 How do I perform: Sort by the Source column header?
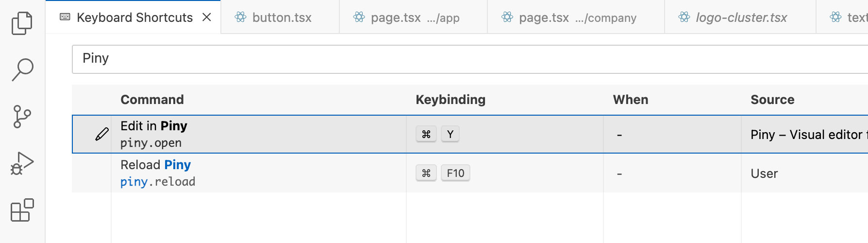click(772, 100)
